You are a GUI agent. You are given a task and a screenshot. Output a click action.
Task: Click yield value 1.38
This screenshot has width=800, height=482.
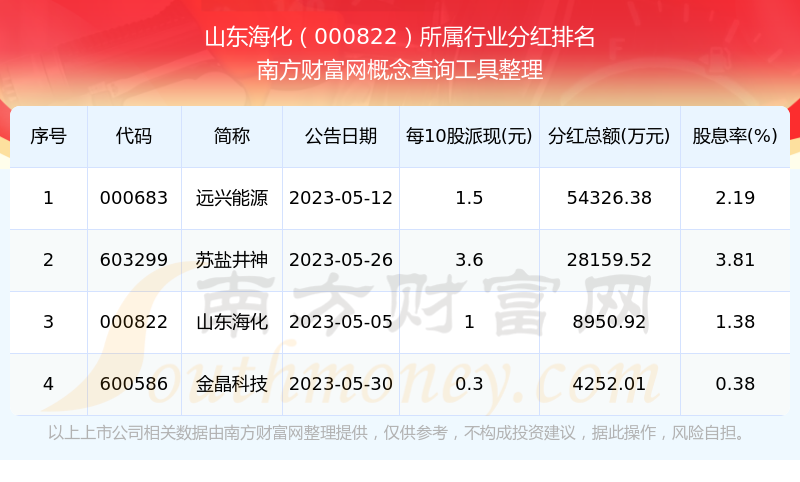pyautogui.click(x=735, y=322)
